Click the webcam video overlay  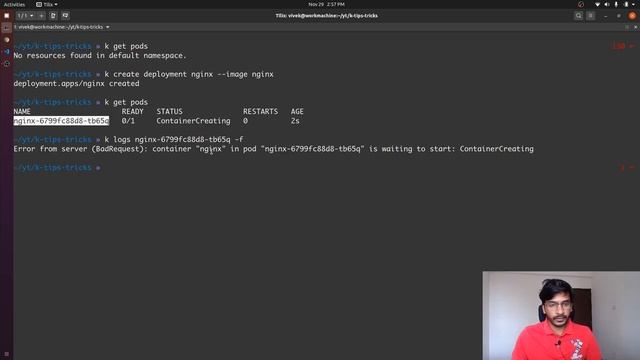point(561,316)
